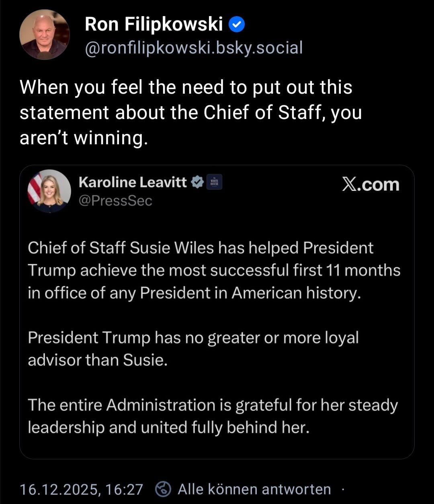Click the White House affiliation badge icon
The image size is (434, 504).
tap(214, 182)
